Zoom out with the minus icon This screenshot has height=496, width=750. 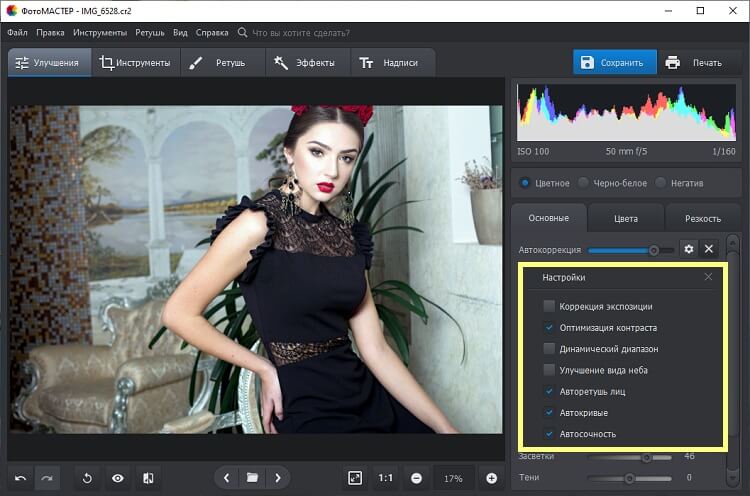[x=416, y=478]
